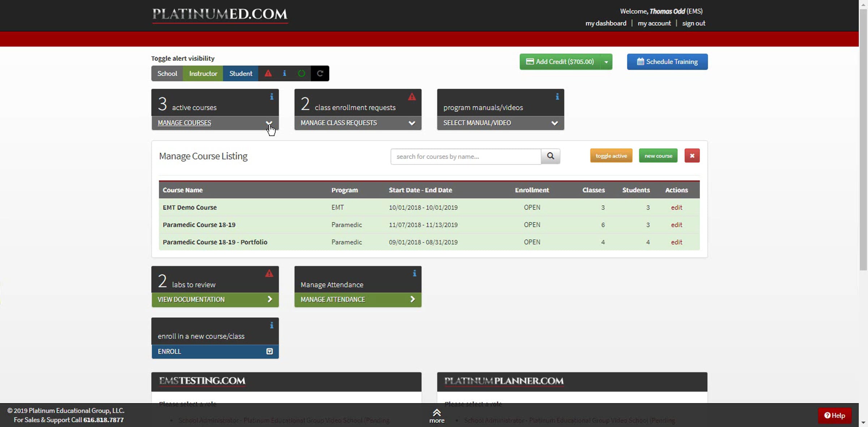This screenshot has width=868, height=427.
Task: Open Add Credit dropdown arrow
Action: 606,62
